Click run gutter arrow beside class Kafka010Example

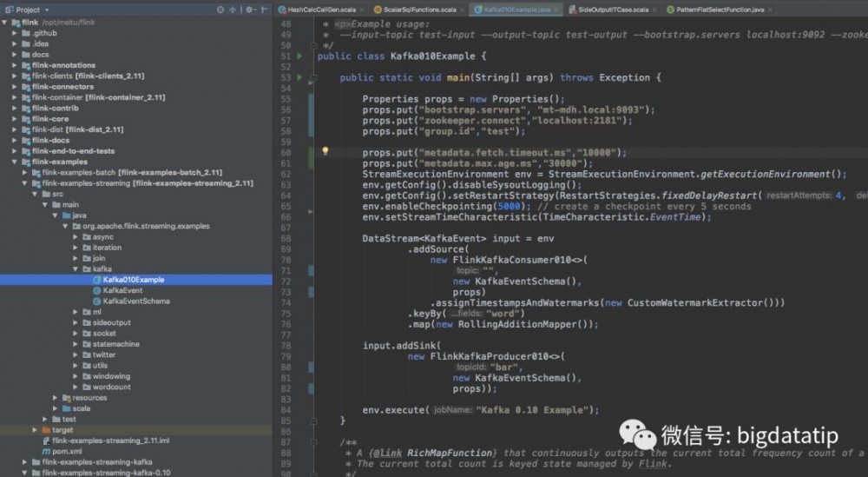(299, 56)
